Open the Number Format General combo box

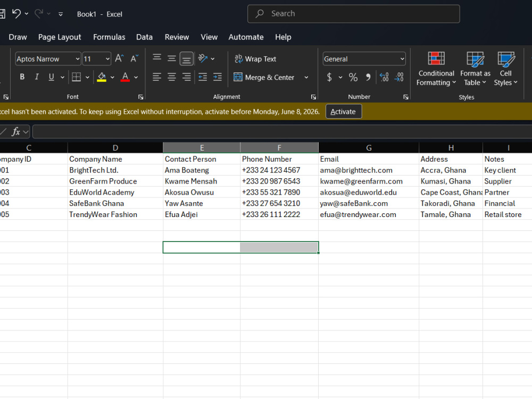coord(364,59)
